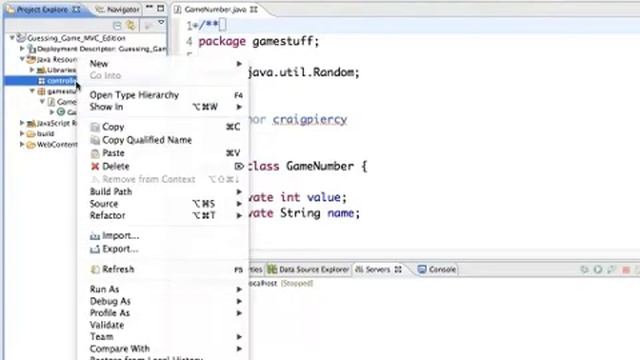Switch to the Console tab
640x360 pixels.
point(437,269)
